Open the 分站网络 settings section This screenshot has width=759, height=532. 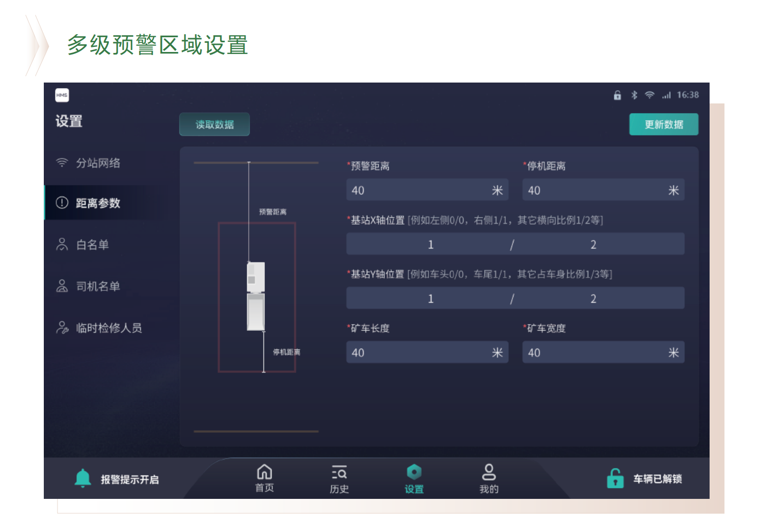click(97, 163)
